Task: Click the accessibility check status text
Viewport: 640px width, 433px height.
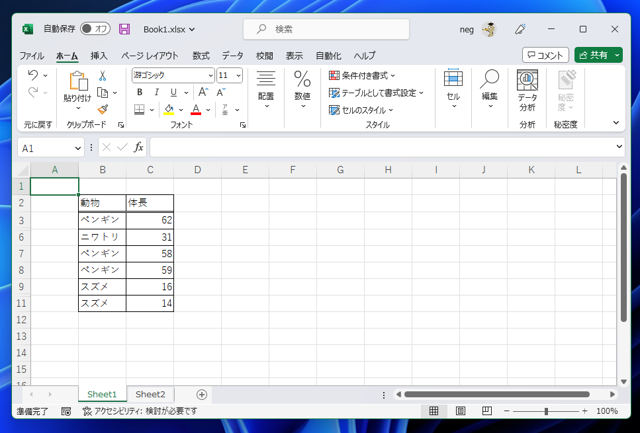Action: pos(140,411)
